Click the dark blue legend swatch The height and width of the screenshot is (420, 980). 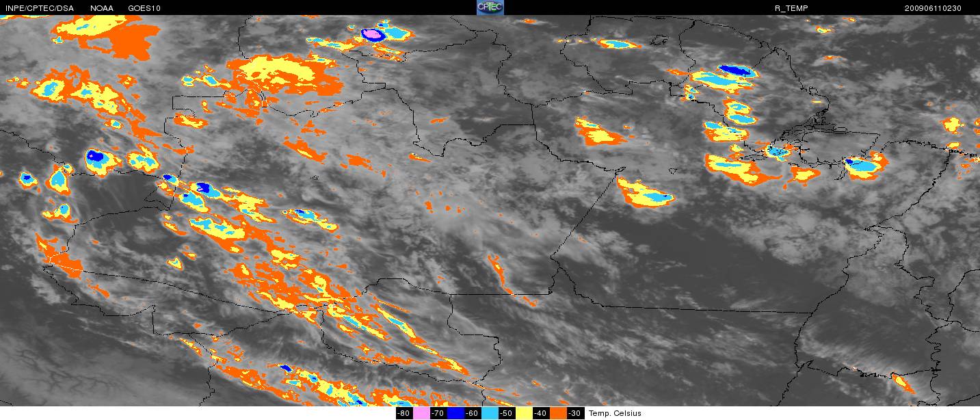click(x=455, y=413)
